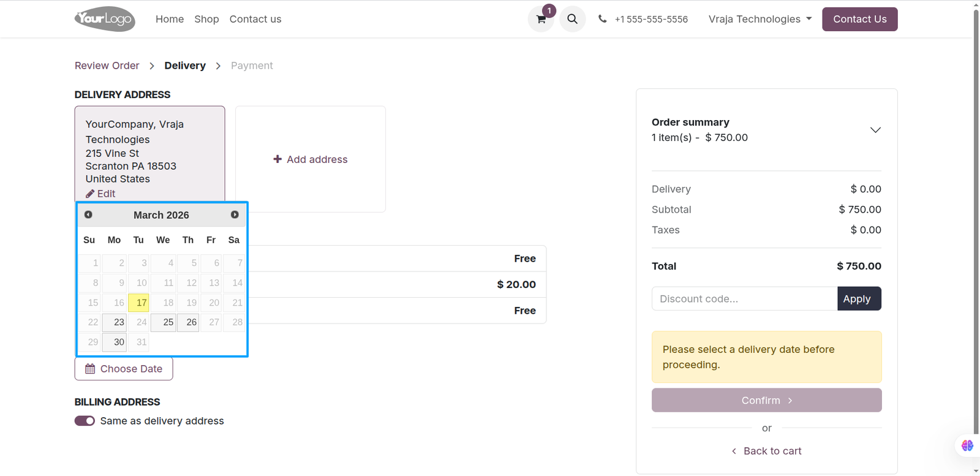Expand the Order summary chevron
The width and height of the screenshot is (980, 476).
click(x=875, y=130)
